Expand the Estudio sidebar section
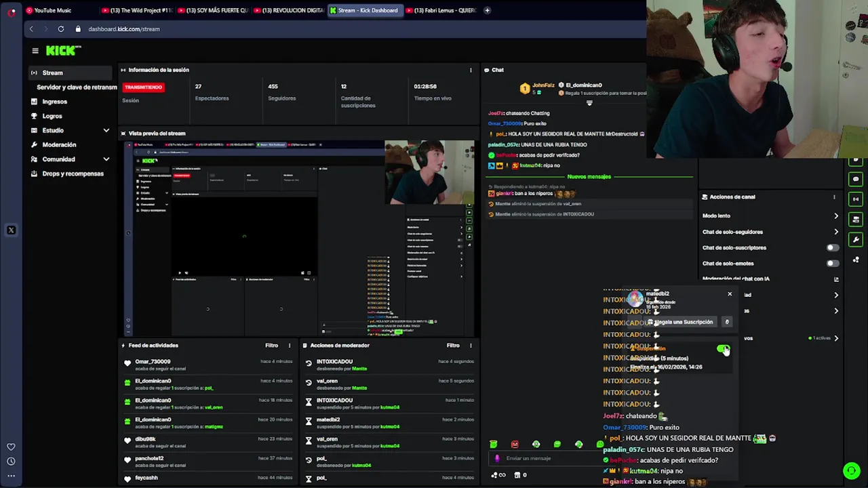 pyautogui.click(x=106, y=130)
